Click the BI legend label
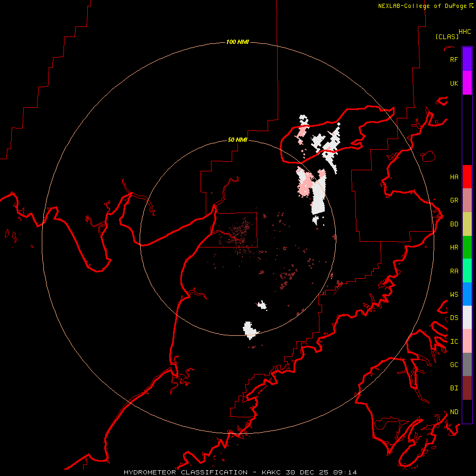 454,388
